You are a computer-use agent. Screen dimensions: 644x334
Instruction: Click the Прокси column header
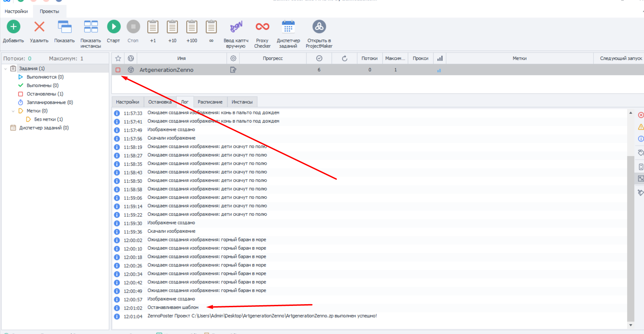coord(420,58)
